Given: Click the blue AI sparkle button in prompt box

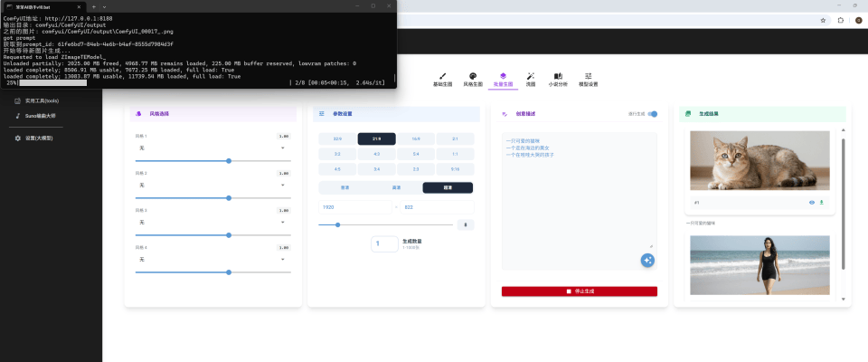Looking at the screenshot, I should pyautogui.click(x=647, y=261).
